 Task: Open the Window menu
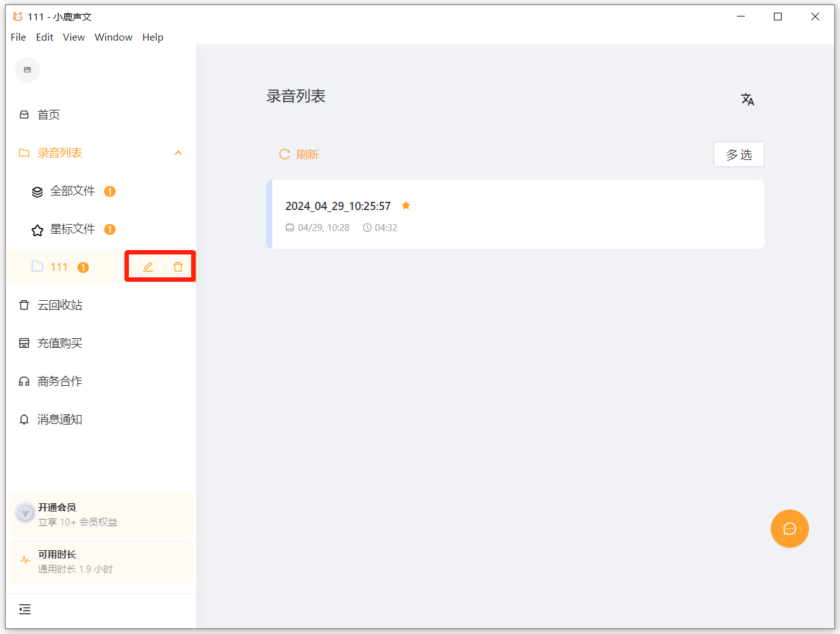(x=114, y=37)
